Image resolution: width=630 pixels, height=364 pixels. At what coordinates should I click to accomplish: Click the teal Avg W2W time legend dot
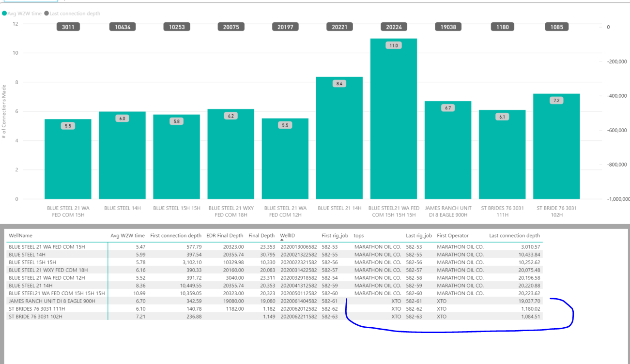(x=4, y=14)
